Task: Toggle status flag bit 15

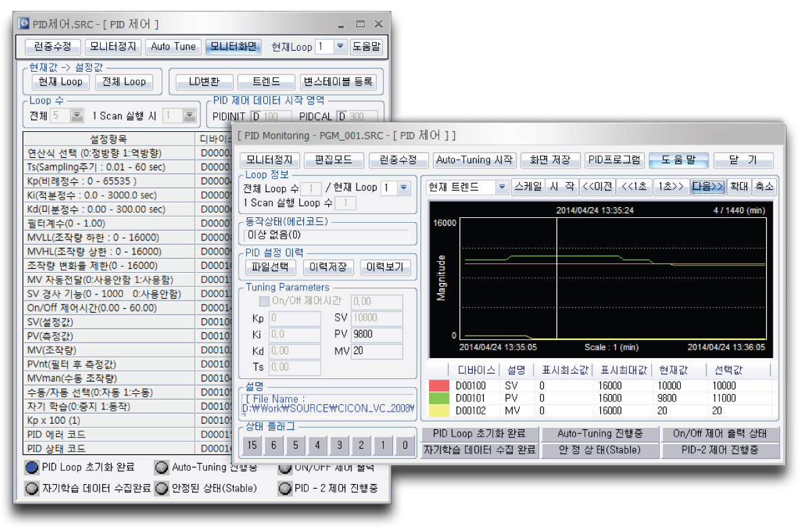Action: pyautogui.click(x=252, y=445)
